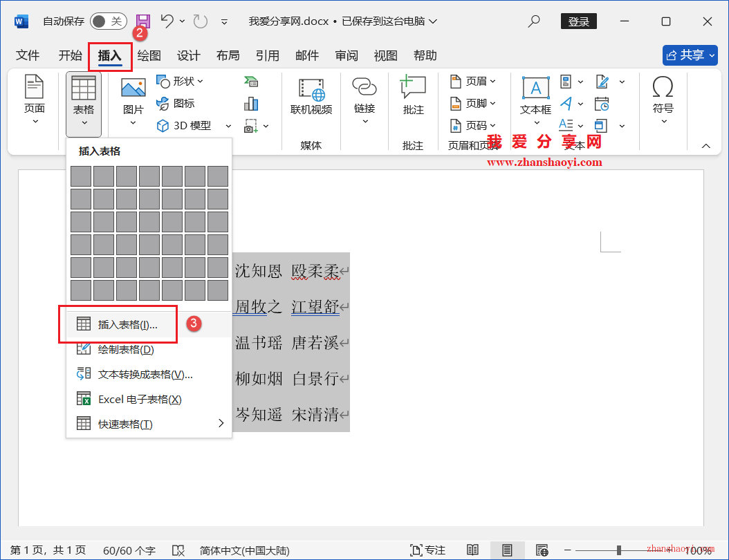This screenshot has width=729, height=560.
Task: Insert 联机视频 online video
Action: pyautogui.click(x=311, y=96)
